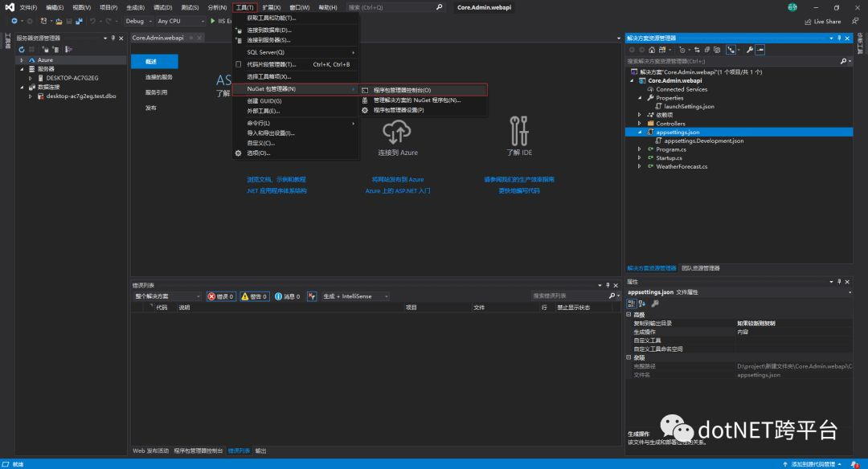
Task: Sort properties by category icon
Action: [632, 304]
